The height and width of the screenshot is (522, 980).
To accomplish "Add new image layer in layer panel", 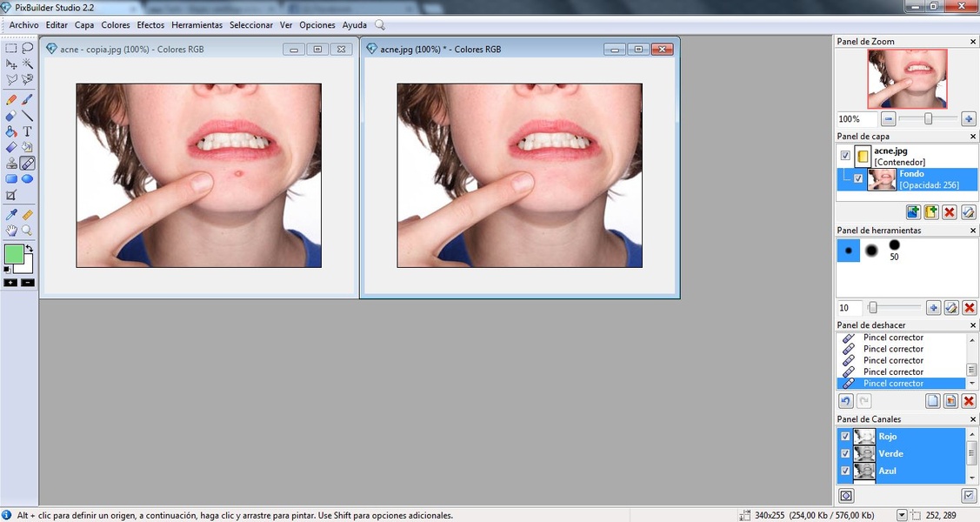I will 913,212.
